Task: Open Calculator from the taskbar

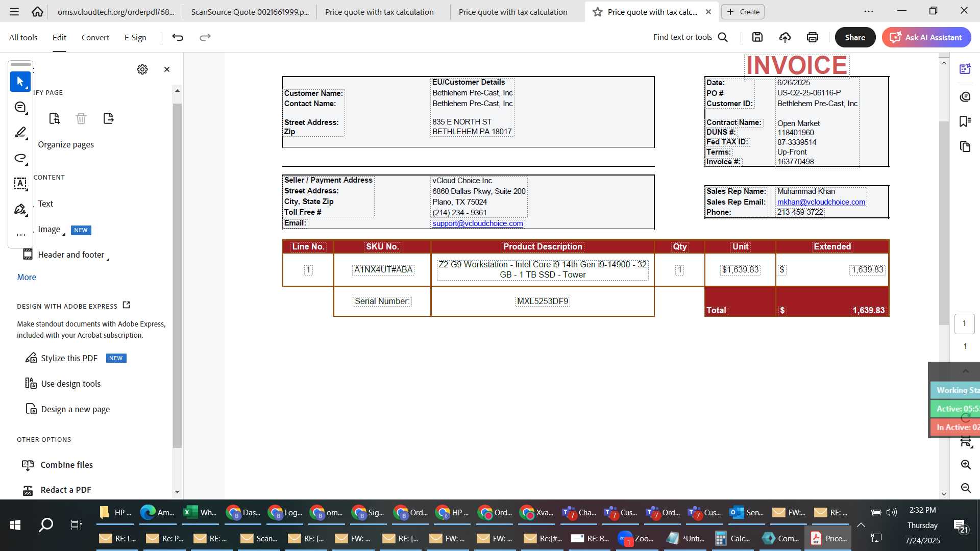Action: 733,539
